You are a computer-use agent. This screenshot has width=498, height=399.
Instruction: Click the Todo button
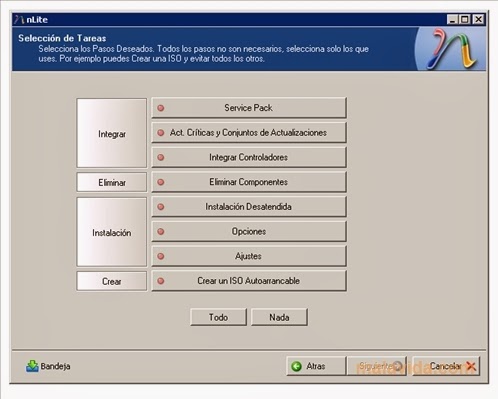point(218,317)
